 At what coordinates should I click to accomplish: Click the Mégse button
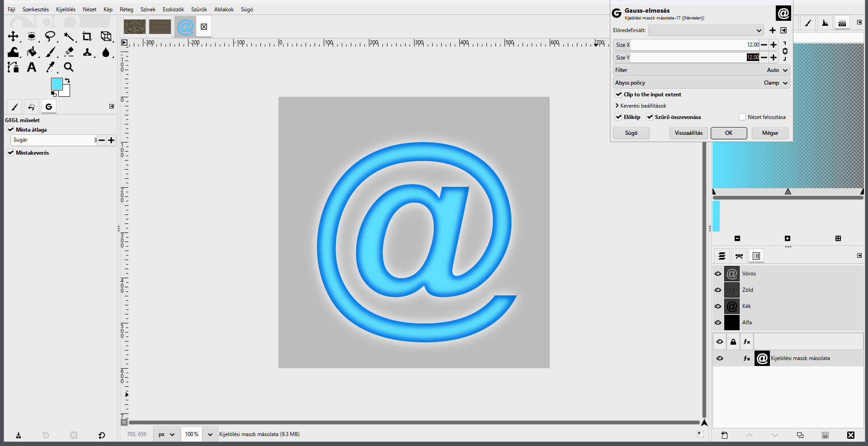click(770, 133)
